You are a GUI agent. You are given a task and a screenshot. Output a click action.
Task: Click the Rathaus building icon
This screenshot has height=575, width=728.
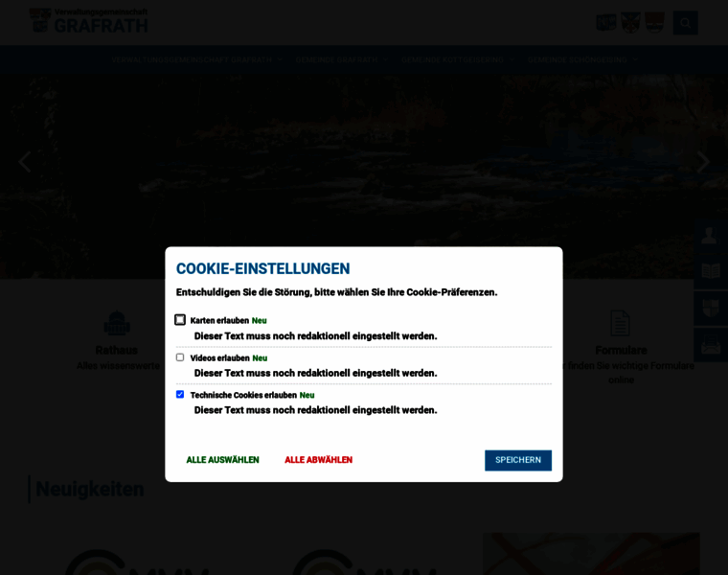(x=117, y=323)
